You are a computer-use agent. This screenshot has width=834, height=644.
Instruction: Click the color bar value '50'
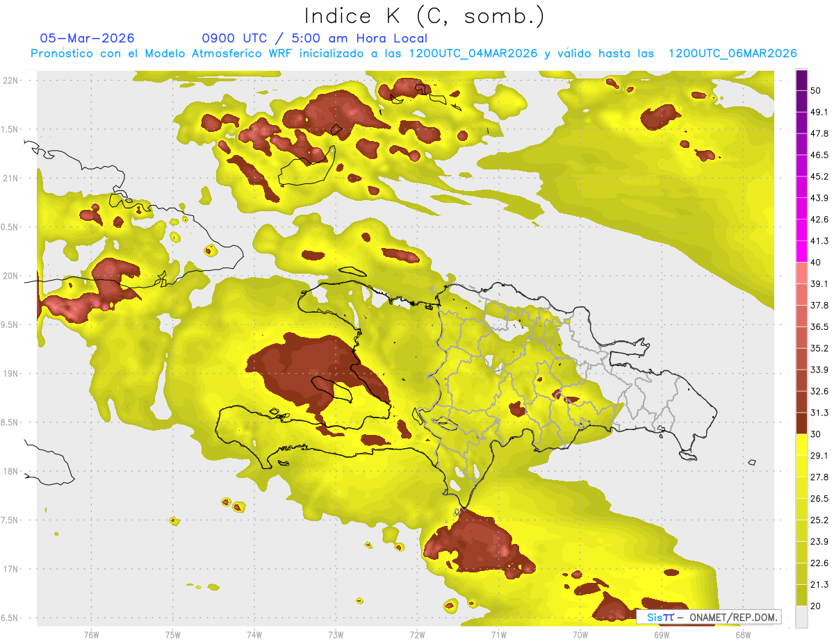click(816, 90)
